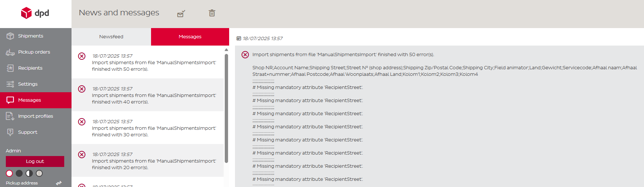Swap pickup address arrows icon
Screen dimensions: 644x187
click(59, 183)
